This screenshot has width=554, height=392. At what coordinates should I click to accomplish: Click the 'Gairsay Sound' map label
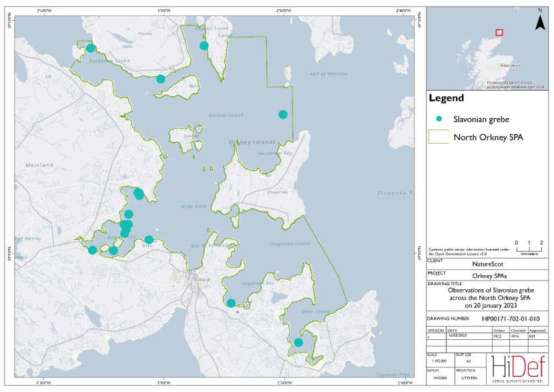226,116
